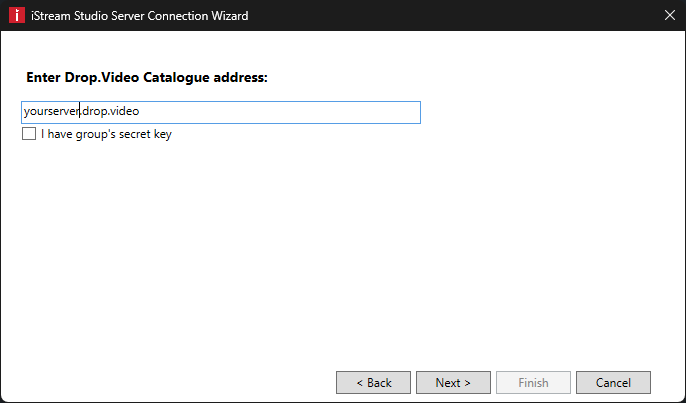Tick the group's secret key checkbox
686x403 pixels.
pyautogui.click(x=29, y=134)
